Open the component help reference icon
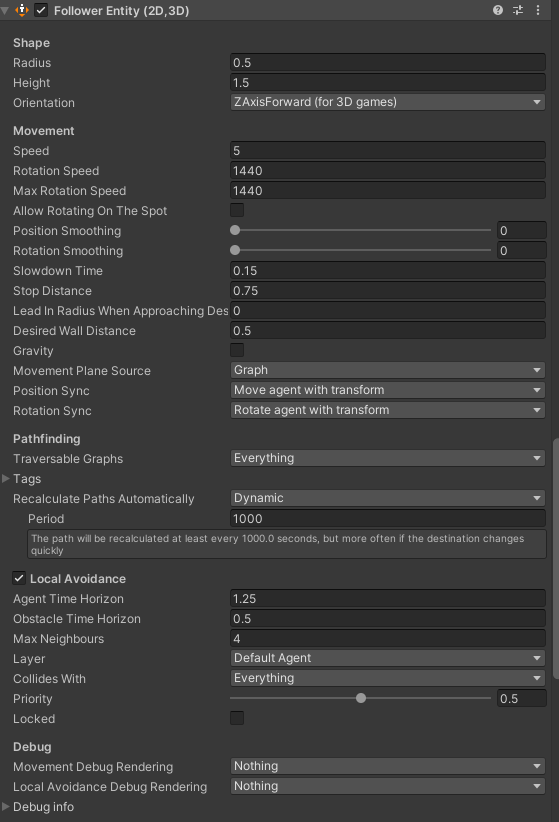Viewport: 559px width, 822px height. [x=498, y=10]
